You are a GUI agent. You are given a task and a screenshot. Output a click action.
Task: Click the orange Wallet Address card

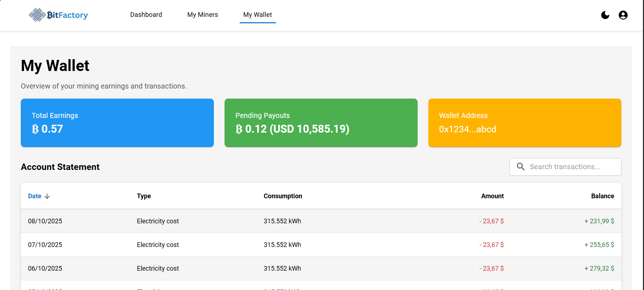tap(525, 123)
